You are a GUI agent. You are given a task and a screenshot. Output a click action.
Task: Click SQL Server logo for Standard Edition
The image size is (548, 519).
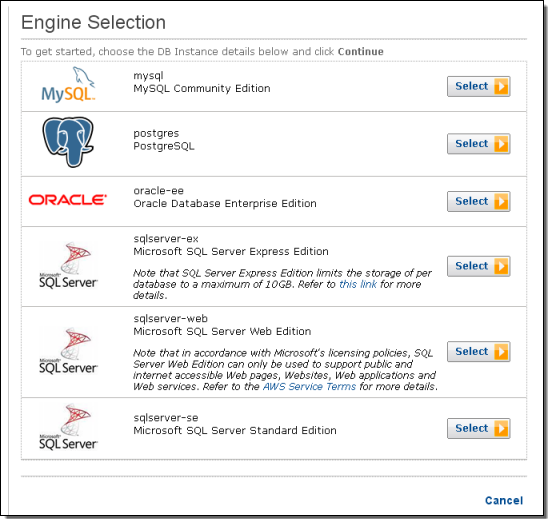68,427
